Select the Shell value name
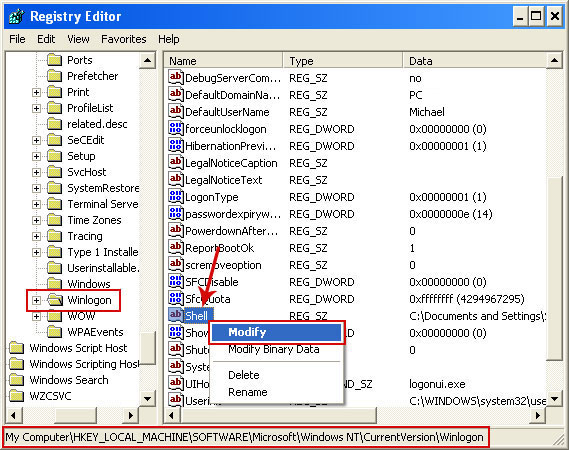Viewport: 569px width, 450px height. coord(196,315)
